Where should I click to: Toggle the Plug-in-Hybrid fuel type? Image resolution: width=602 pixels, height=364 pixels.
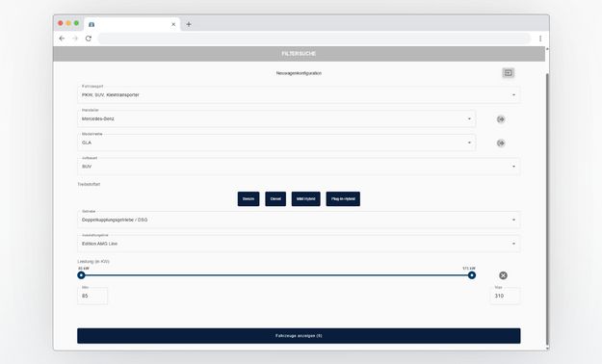click(343, 199)
